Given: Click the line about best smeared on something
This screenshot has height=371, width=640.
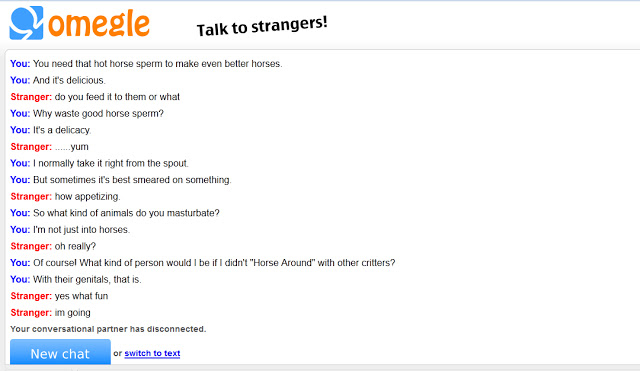Looking at the screenshot, I should 121,180.
